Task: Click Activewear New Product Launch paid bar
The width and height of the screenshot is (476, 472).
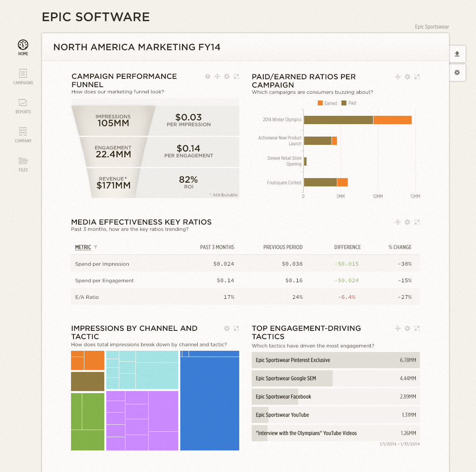Action: (x=318, y=141)
